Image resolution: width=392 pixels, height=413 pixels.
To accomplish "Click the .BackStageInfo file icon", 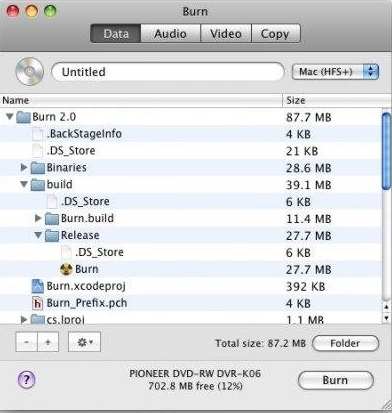I will point(37,134).
